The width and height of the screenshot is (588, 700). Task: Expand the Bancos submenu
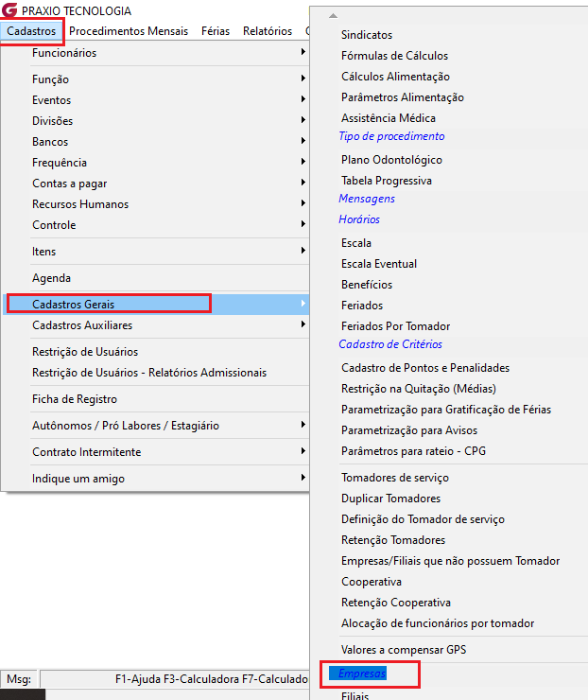point(156,142)
